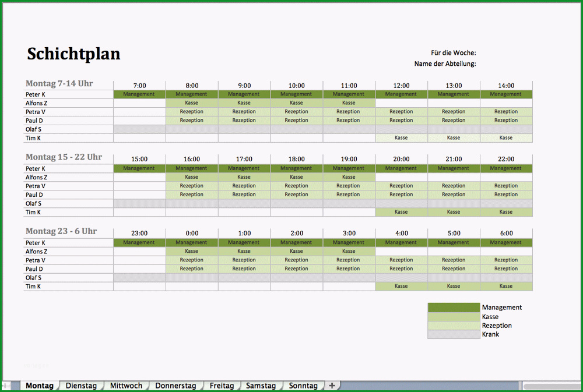Select Paul D's Rezeption cell at 5:00
The image size is (583, 392).
pos(454,269)
